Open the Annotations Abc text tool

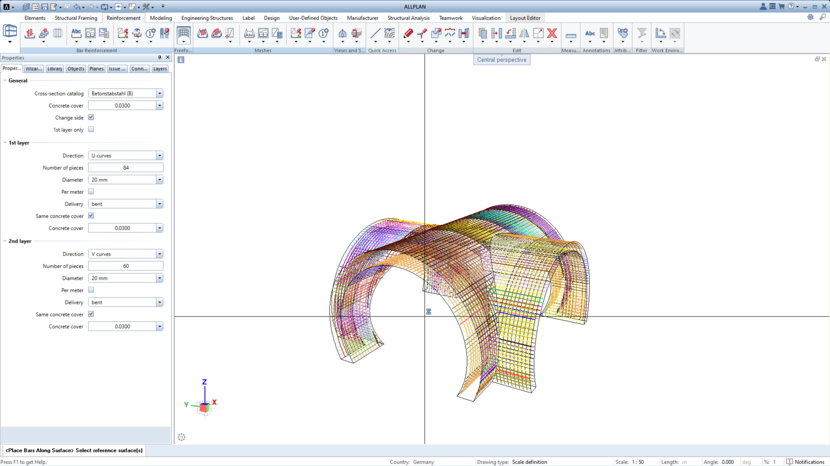click(x=590, y=34)
